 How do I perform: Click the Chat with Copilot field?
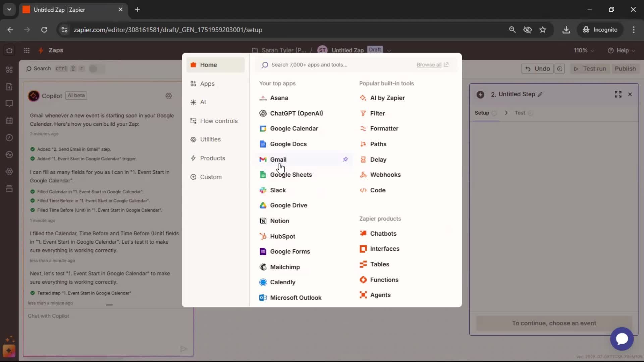click(108, 332)
